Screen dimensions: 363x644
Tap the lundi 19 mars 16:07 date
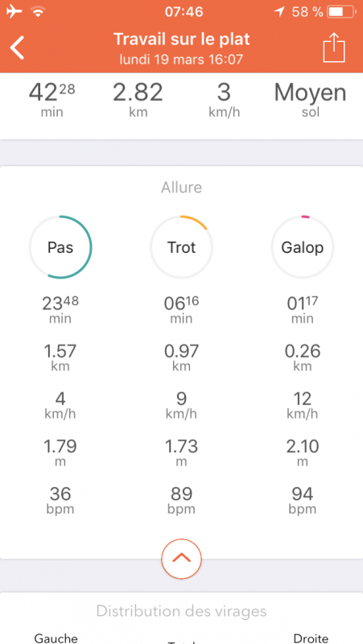point(182,60)
